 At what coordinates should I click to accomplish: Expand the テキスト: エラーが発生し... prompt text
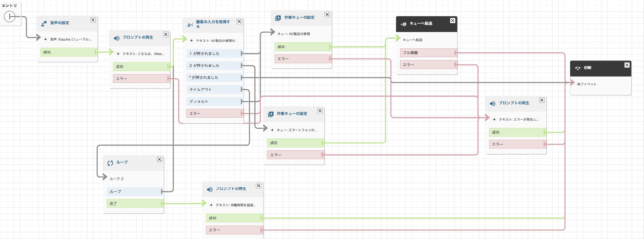coord(494,119)
